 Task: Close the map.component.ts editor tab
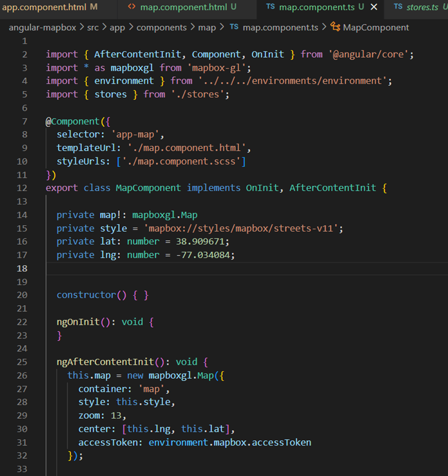(374, 7)
